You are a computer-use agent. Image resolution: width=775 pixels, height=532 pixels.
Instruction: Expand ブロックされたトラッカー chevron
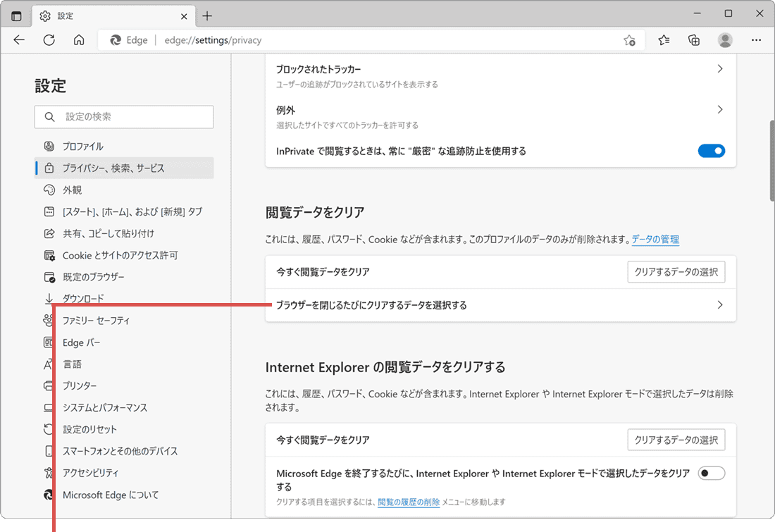(x=719, y=69)
